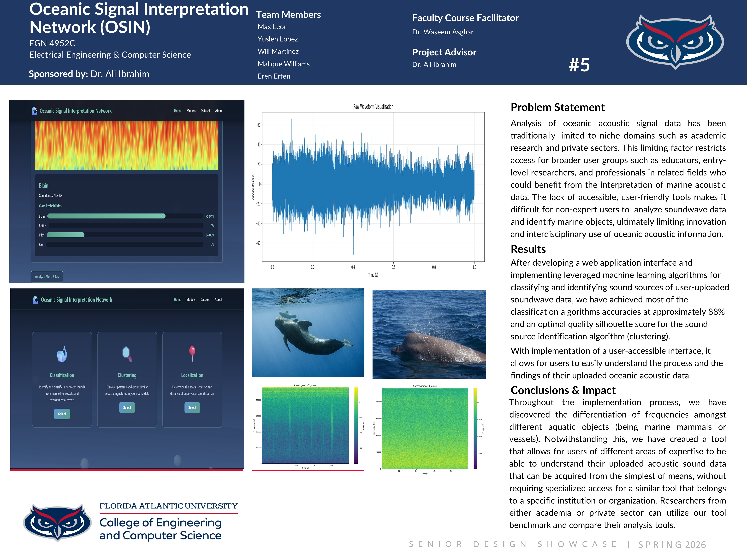Click the Blain probability bar at 75.94%
The height and width of the screenshot is (560, 747).
click(106, 216)
